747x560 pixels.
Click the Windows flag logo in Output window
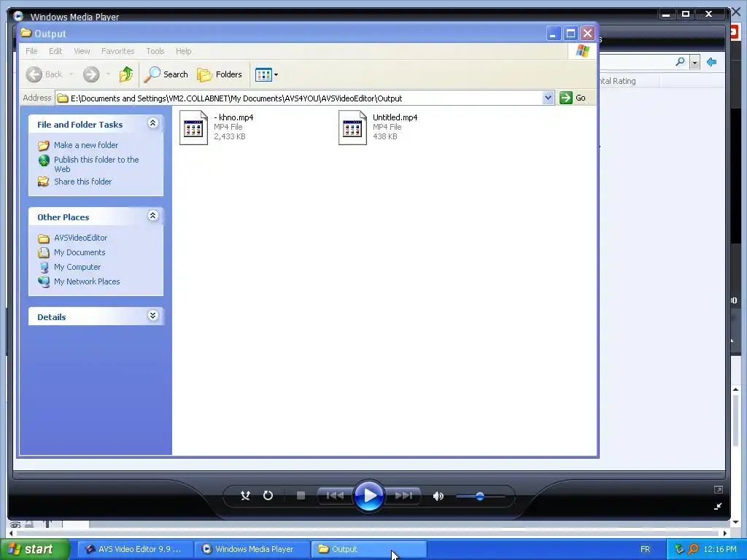[582, 51]
